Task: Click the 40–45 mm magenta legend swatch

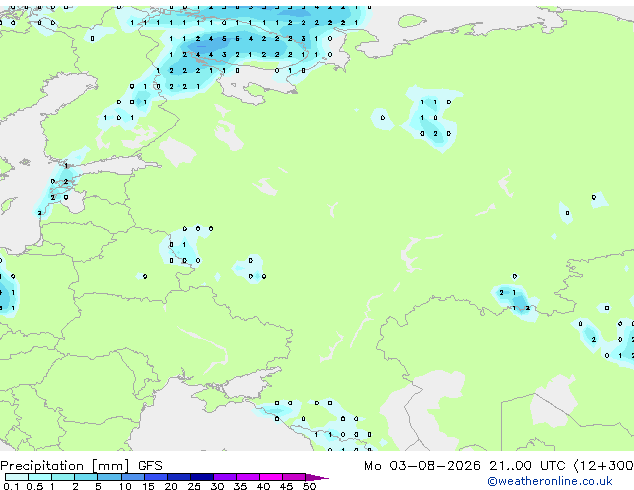Action: tap(271, 477)
